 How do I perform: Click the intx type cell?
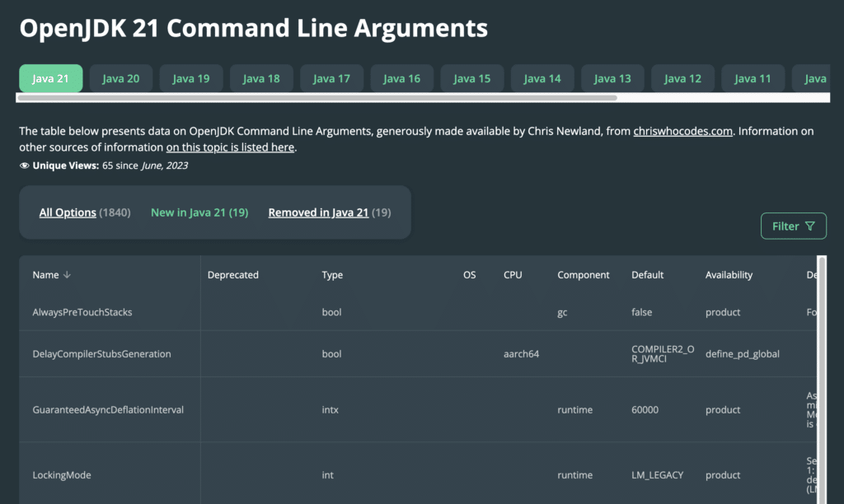[x=330, y=410]
